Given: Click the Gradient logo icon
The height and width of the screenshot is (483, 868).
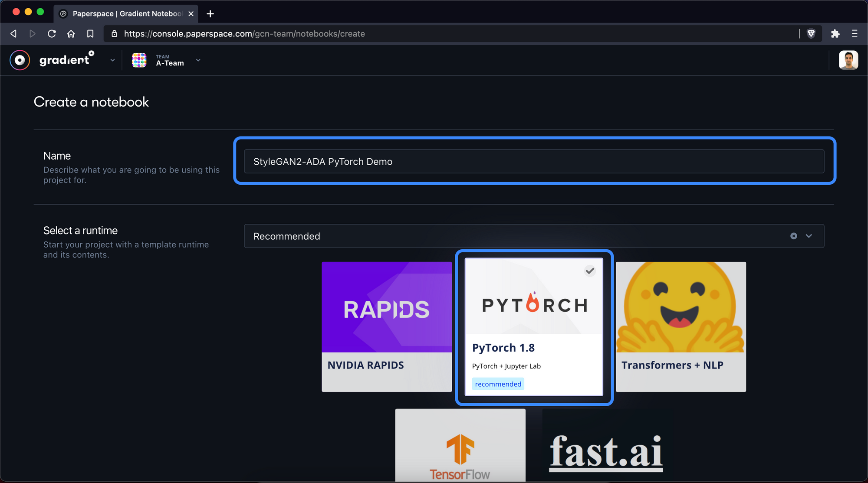Looking at the screenshot, I should coord(20,60).
